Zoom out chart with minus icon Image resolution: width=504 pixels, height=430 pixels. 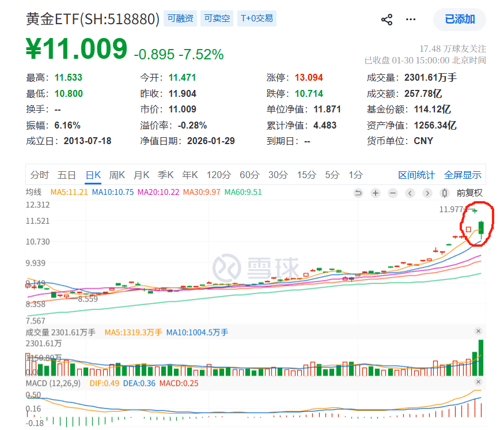click(393, 193)
